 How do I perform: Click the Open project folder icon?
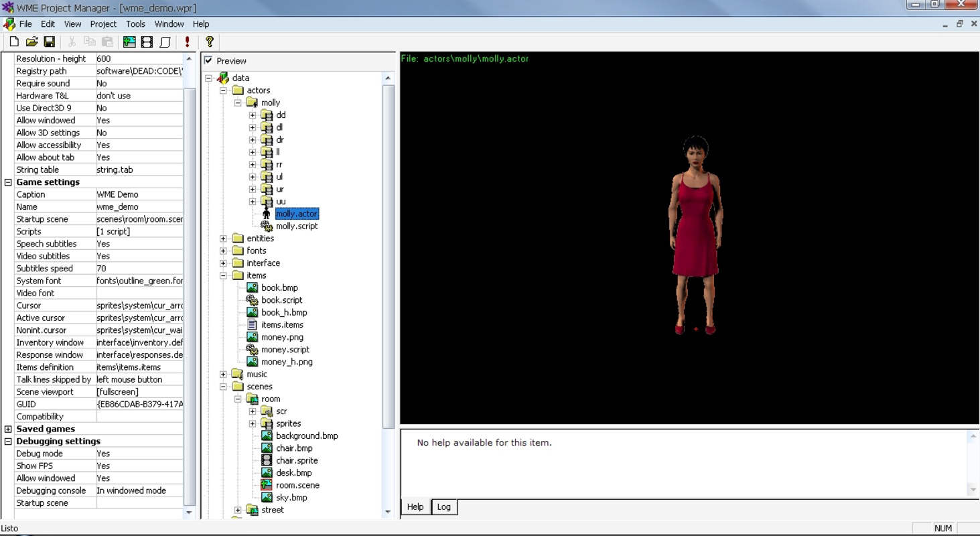point(31,42)
